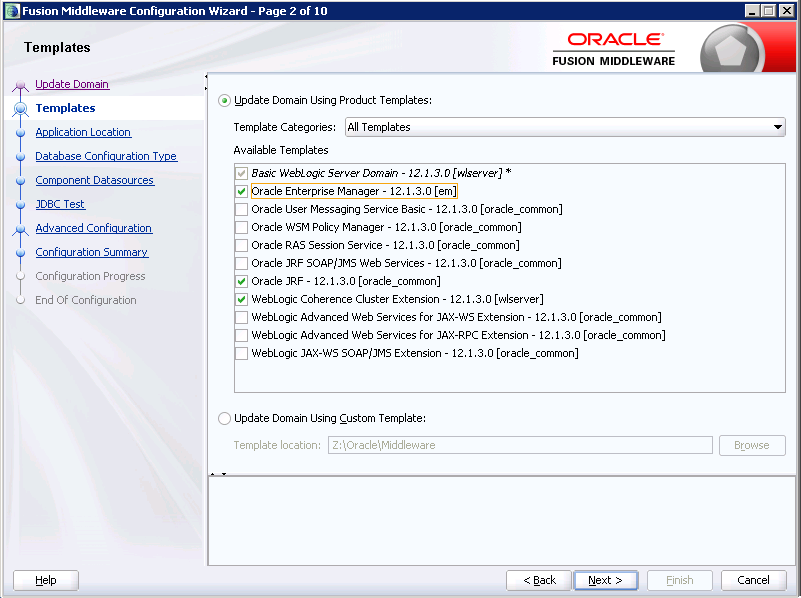Check WebLogic Advanced Web Services JAX-WS Extension
This screenshot has width=801, height=598.
click(x=242, y=317)
